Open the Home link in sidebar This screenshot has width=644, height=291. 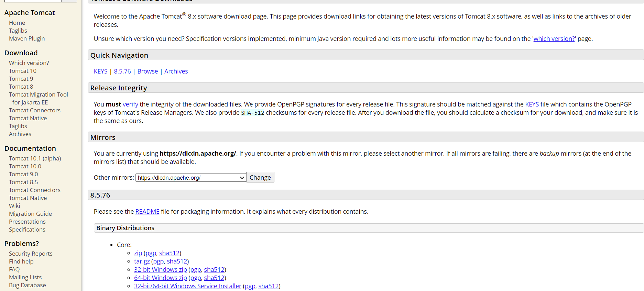point(17,23)
